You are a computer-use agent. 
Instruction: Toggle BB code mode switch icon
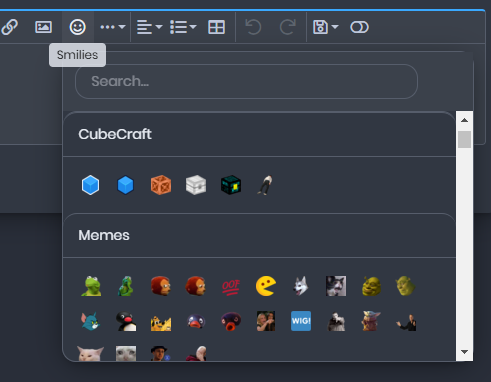359,27
